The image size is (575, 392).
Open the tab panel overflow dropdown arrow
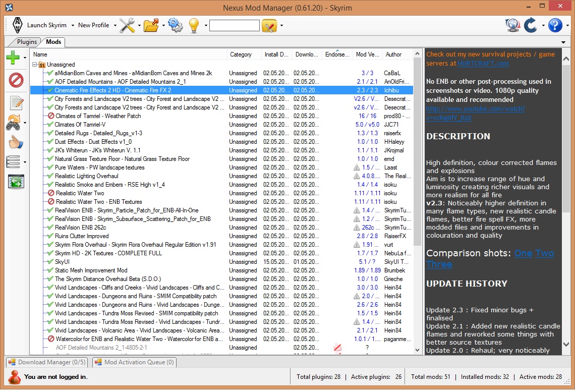point(563,42)
